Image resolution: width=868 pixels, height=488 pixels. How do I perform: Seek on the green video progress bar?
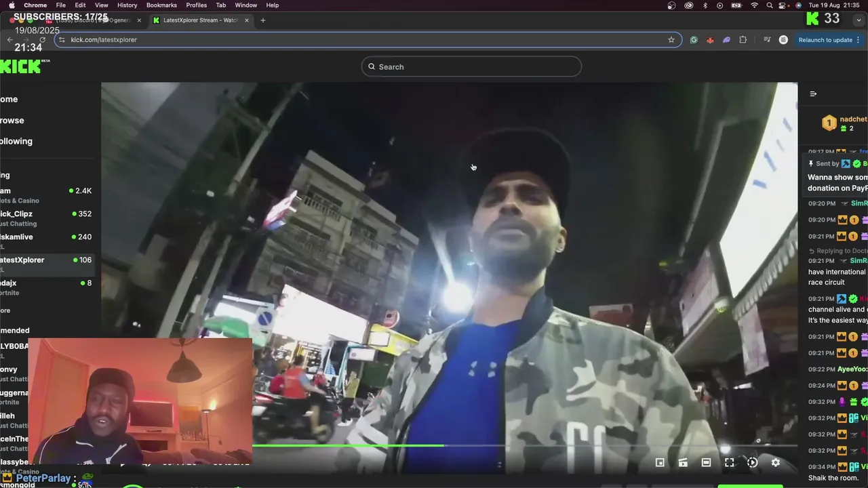point(348,445)
